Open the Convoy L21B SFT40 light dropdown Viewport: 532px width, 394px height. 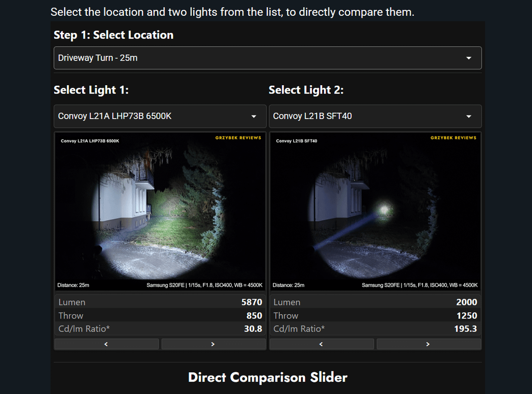(375, 116)
